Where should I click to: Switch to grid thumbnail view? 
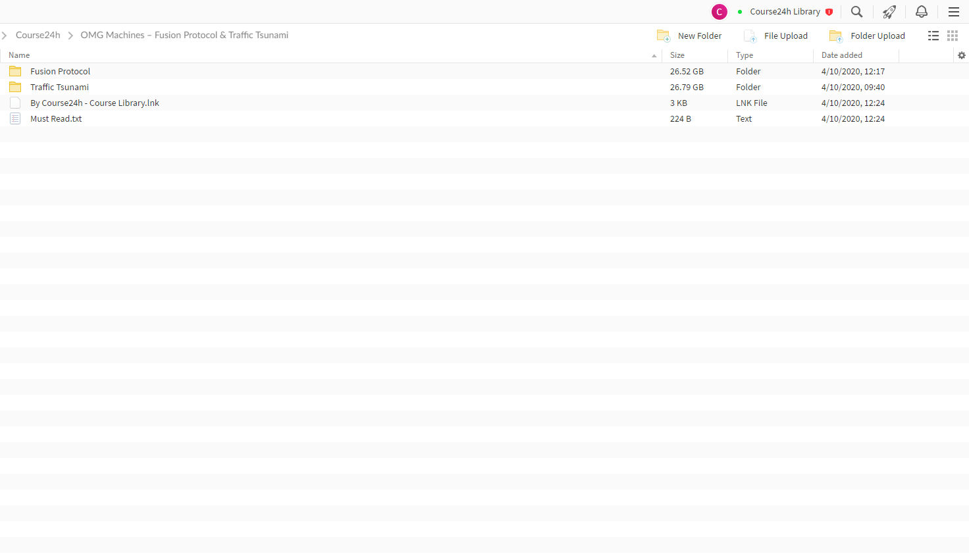(953, 36)
